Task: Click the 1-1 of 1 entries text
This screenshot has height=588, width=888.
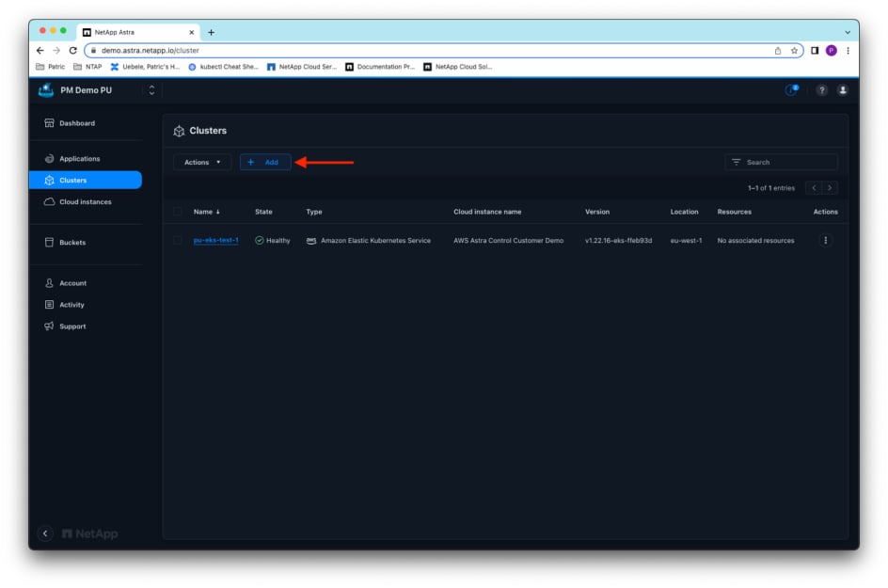Action: tap(770, 188)
